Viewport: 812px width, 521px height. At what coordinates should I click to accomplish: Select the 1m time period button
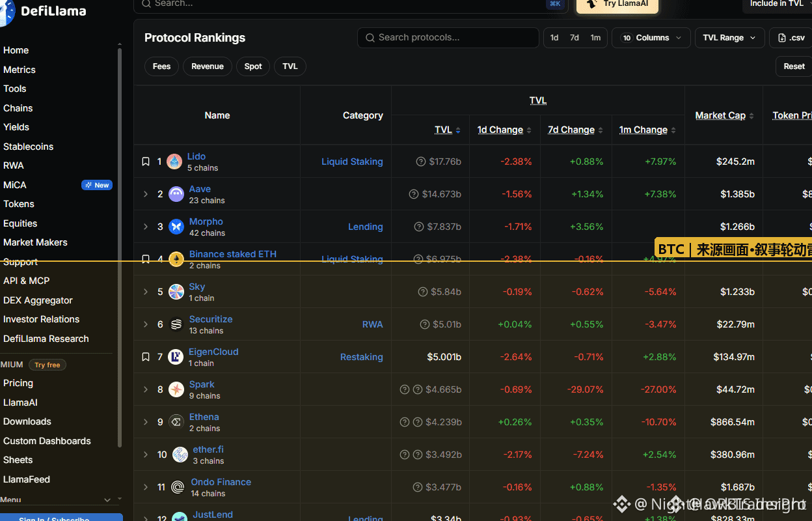click(595, 38)
